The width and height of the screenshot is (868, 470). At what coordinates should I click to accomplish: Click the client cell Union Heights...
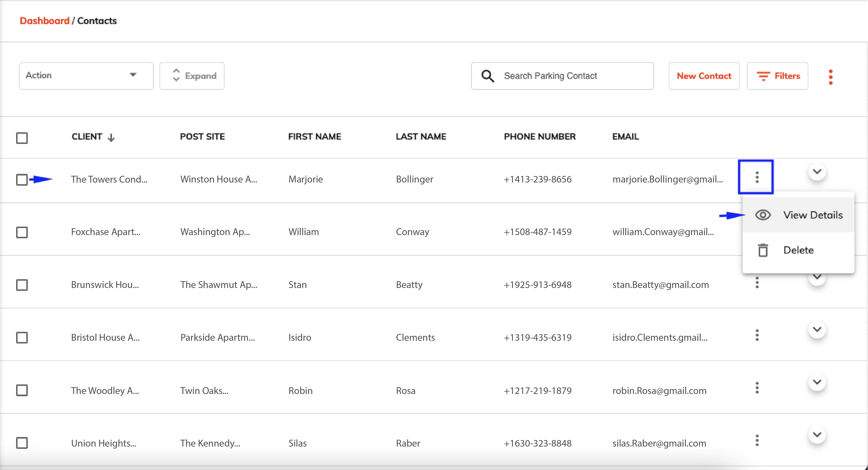(104, 443)
